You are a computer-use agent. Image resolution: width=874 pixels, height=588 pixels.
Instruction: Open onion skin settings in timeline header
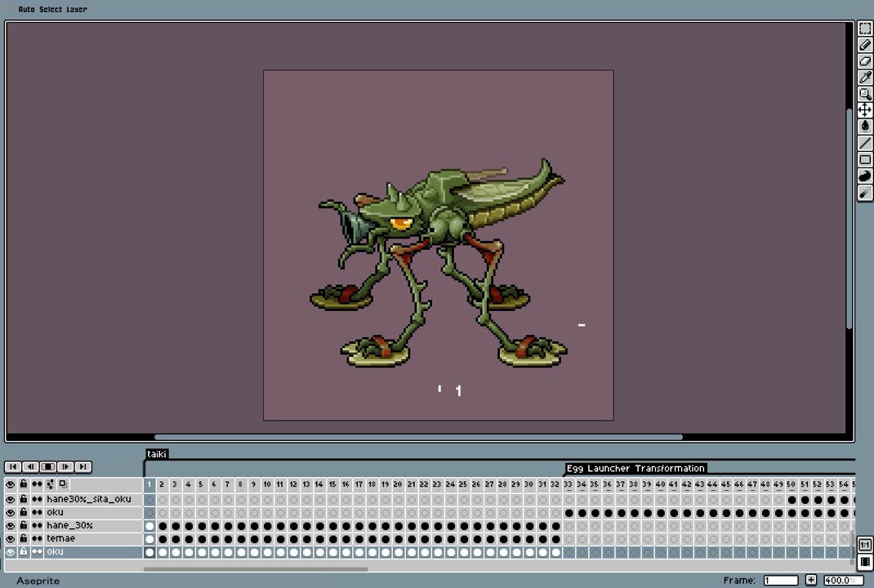click(50, 484)
